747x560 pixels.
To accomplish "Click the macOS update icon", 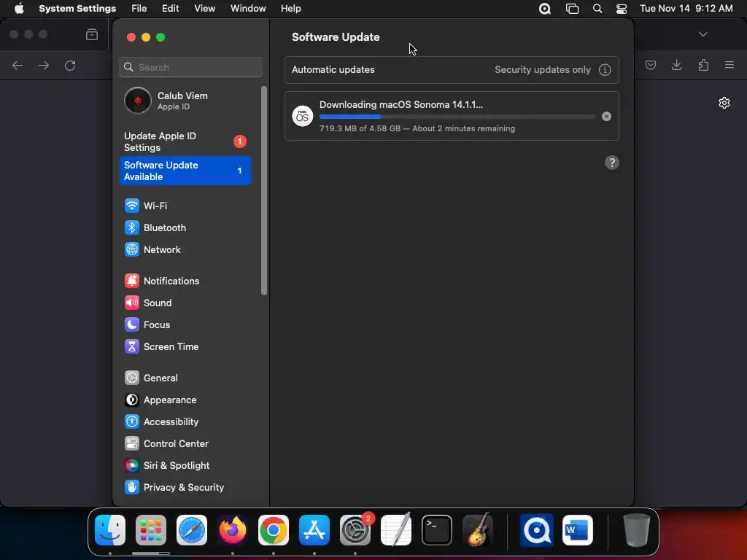I will coord(303,116).
